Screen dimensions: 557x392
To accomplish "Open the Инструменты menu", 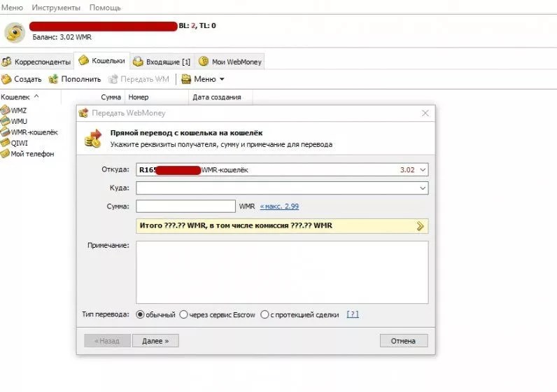I will (56, 8).
